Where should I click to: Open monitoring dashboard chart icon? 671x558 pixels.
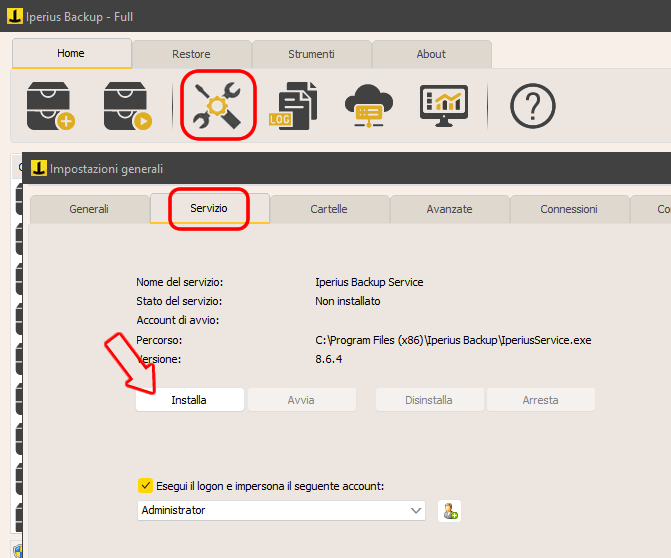444,106
